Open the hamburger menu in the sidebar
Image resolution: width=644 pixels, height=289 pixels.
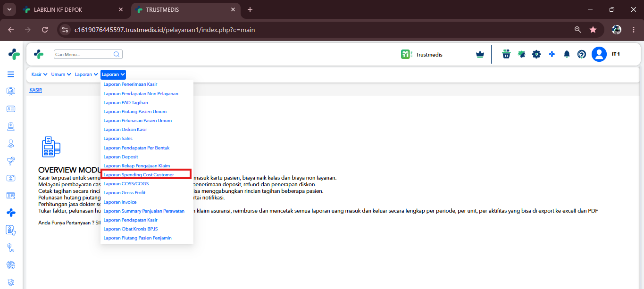(11, 74)
